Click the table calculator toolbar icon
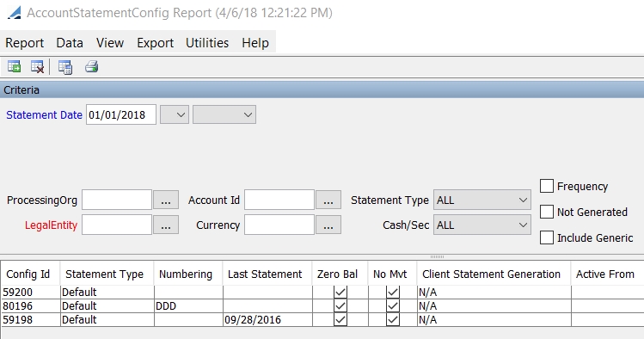644x339 pixels. [x=65, y=66]
